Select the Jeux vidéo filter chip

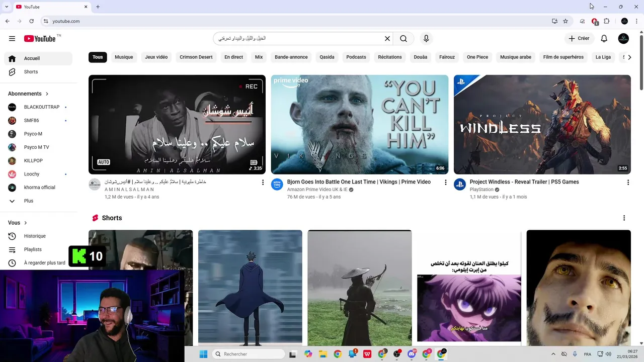(x=156, y=57)
